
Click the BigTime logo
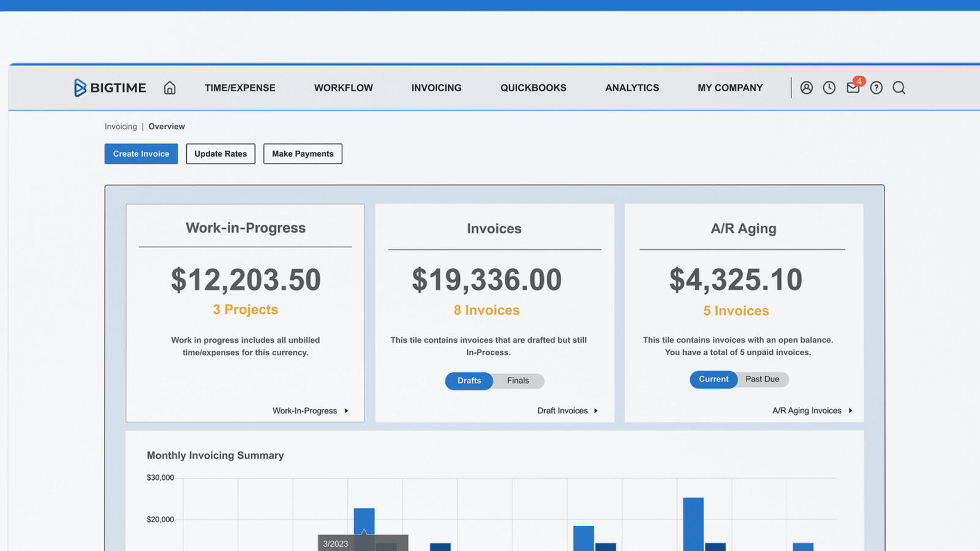(x=110, y=88)
